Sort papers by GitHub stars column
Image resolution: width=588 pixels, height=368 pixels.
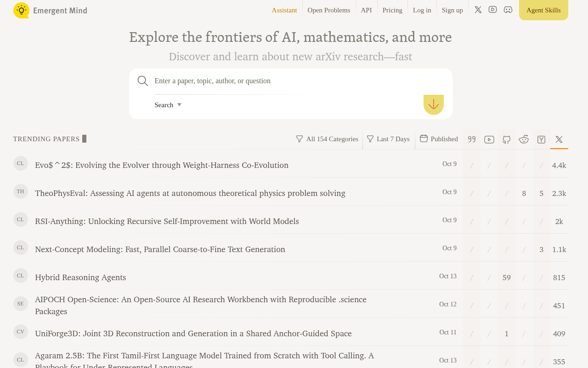pyautogui.click(x=507, y=139)
